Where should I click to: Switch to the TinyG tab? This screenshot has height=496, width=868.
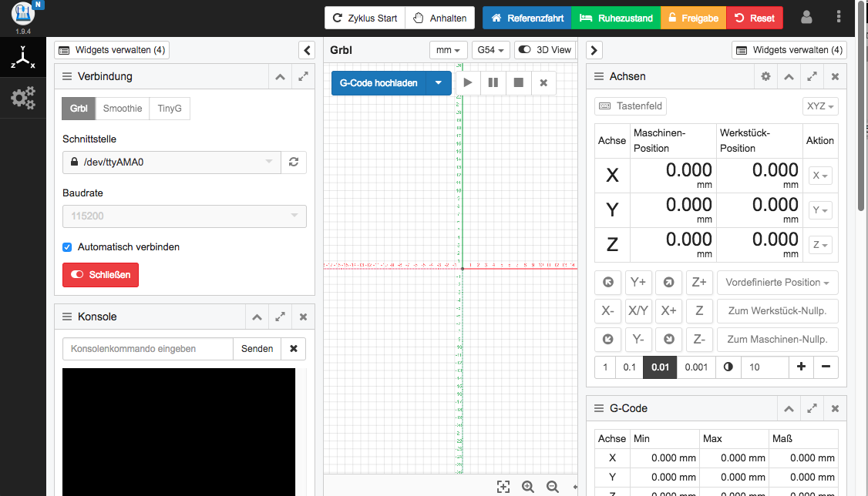coord(169,109)
